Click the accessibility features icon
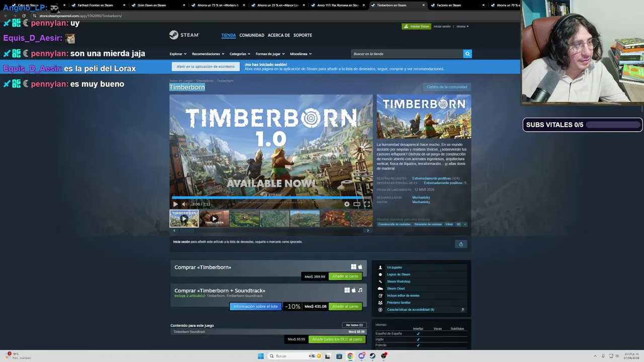644x362 pixels. point(380,310)
